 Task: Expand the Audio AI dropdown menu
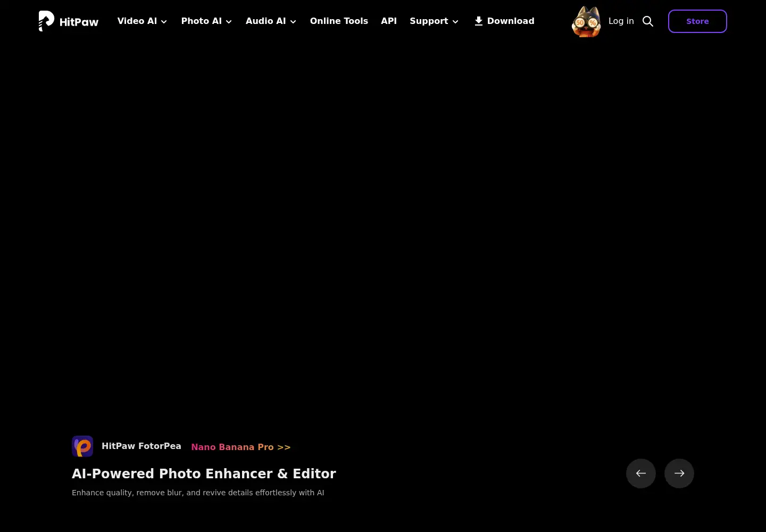(x=271, y=21)
